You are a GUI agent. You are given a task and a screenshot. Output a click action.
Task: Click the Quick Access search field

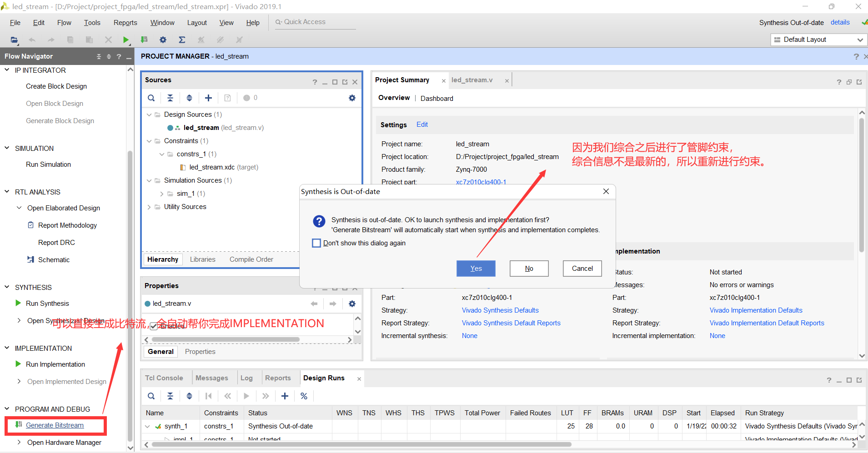pyautogui.click(x=316, y=22)
